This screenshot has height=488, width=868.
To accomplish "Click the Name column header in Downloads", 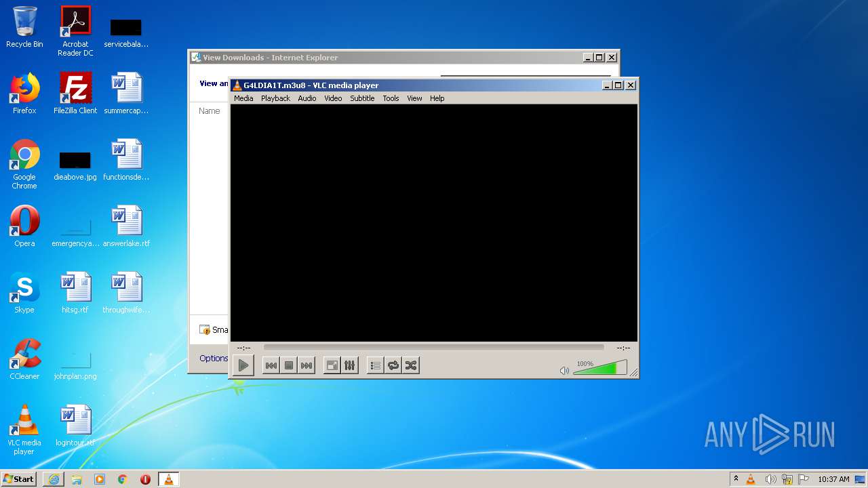I will 210,110.
